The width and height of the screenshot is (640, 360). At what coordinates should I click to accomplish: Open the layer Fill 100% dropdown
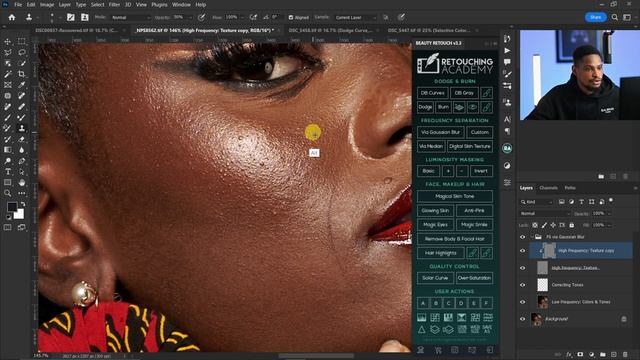(x=609, y=225)
